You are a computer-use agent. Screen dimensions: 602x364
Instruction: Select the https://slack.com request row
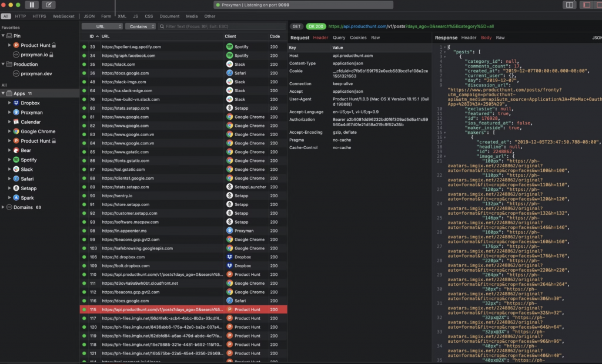click(183, 65)
